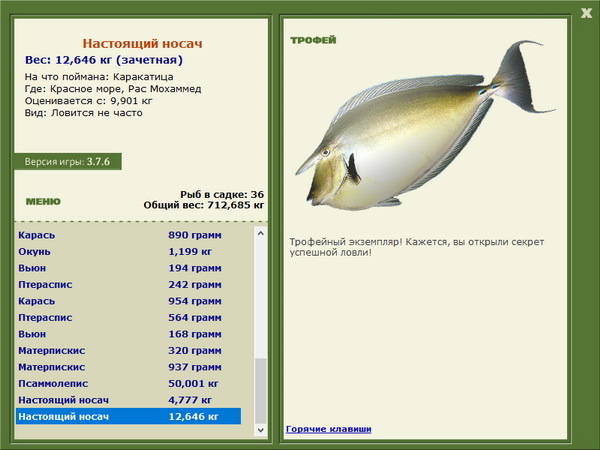Close the trophy window with the X

click(586, 13)
